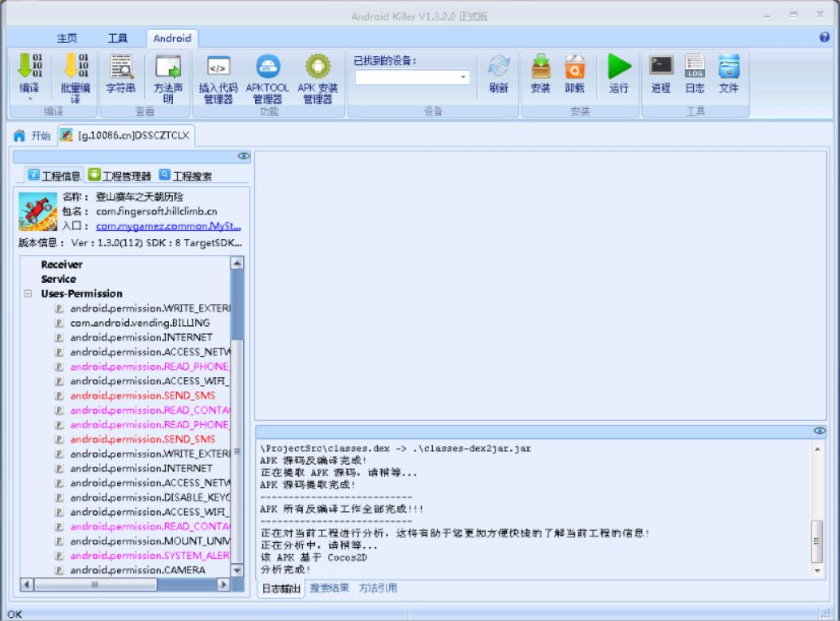Select the Receiver tree node
This screenshot has height=621, width=840.
click(x=62, y=265)
